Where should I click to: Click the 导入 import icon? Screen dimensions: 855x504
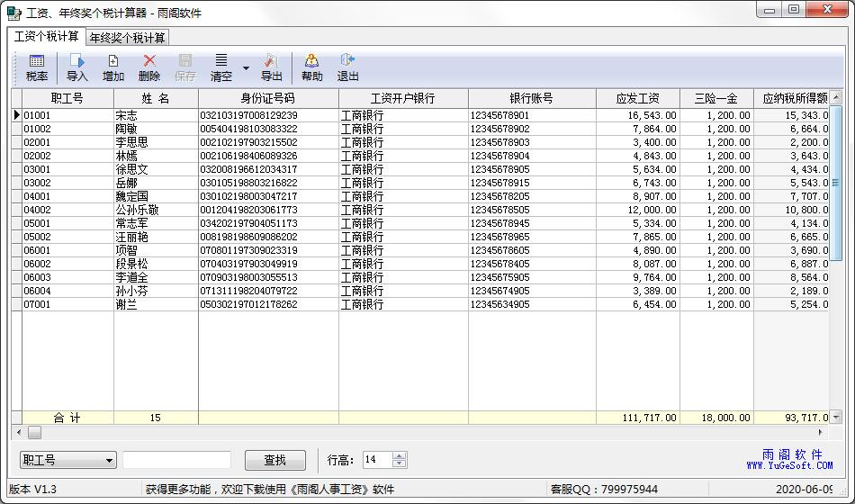point(77,67)
